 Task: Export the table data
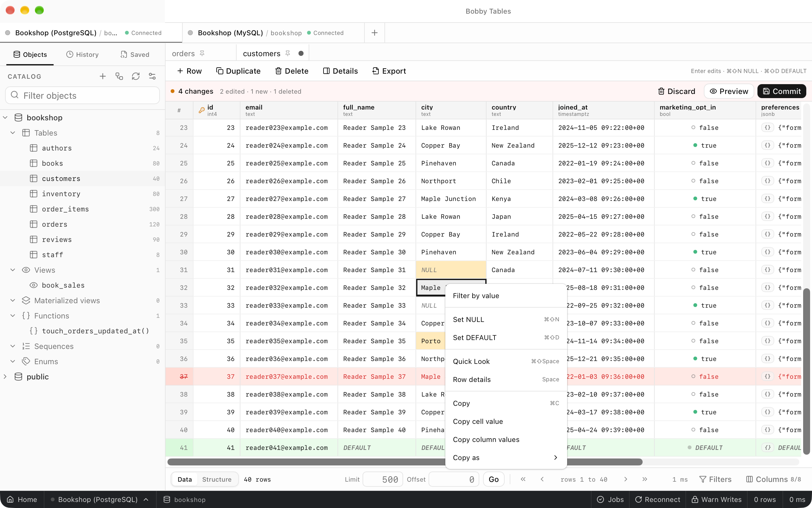[389, 71]
